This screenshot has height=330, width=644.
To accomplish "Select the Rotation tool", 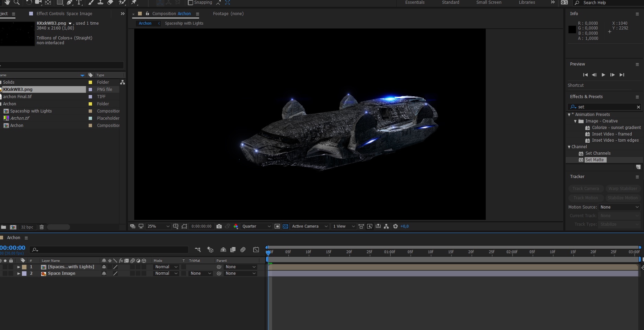I will pos(28,2).
